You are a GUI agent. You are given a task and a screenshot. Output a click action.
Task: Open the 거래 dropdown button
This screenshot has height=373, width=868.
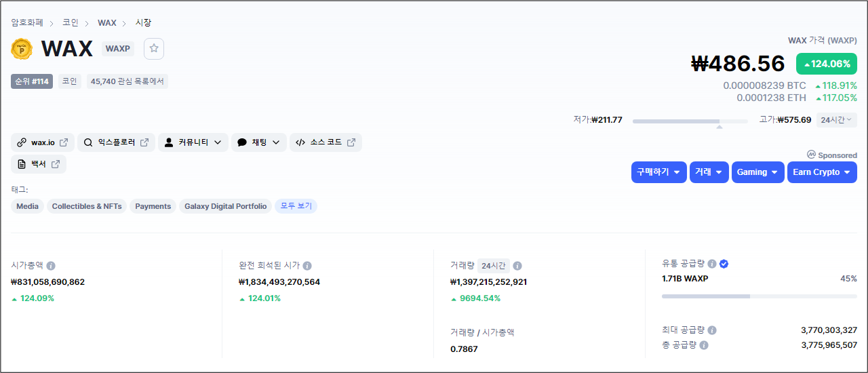click(709, 172)
